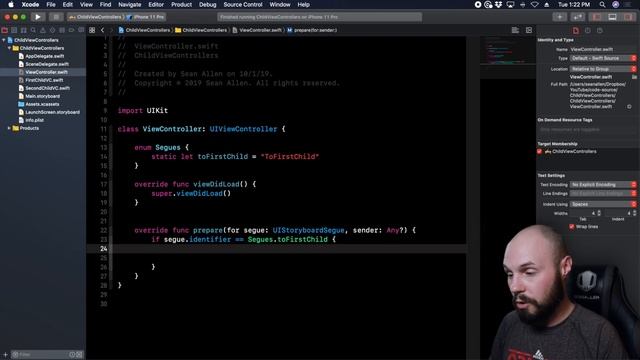Open Main.storyboard in the navigator
Screen dimensions: 640x360
[x=42, y=96]
